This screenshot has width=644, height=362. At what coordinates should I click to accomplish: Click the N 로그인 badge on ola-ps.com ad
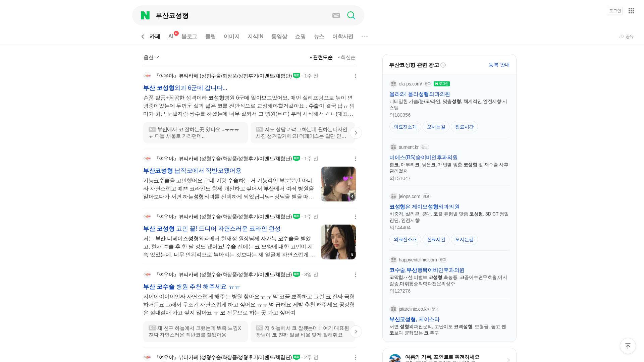pos(442,84)
